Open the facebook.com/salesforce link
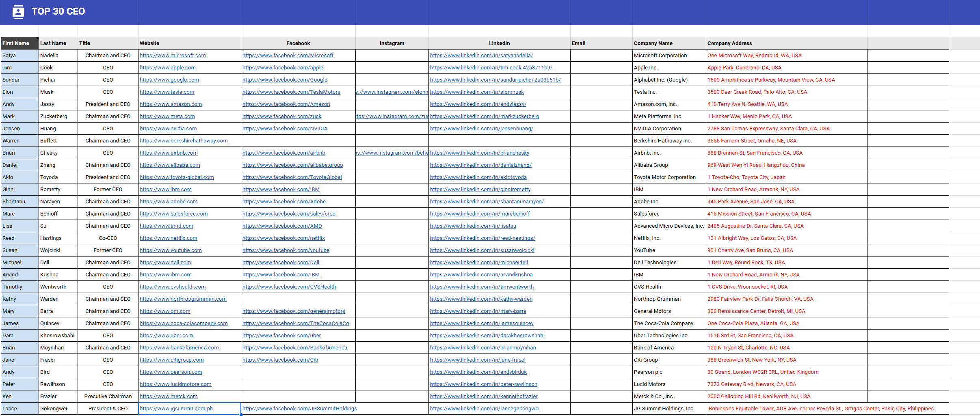Screen dimensions: 980x416 point(289,214)
